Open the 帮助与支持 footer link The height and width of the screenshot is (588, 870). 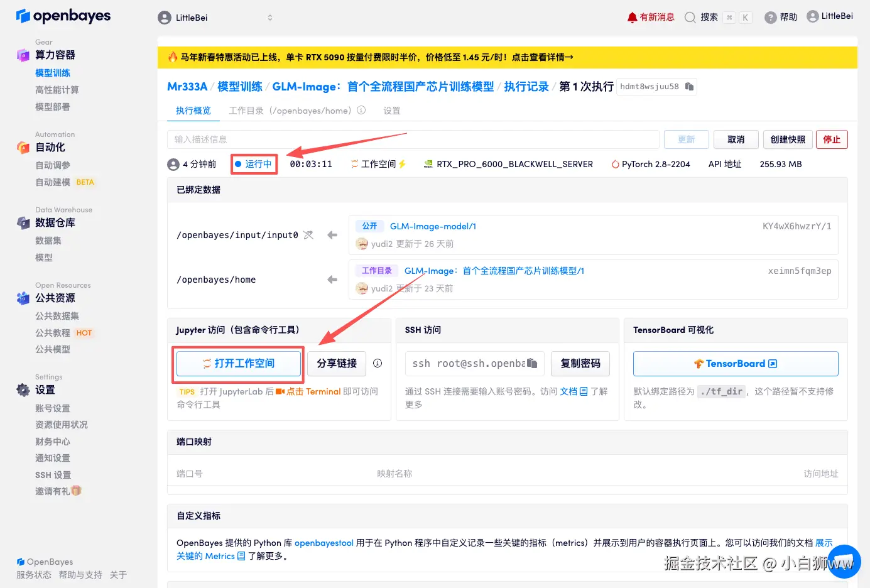(x=80, y=575)
